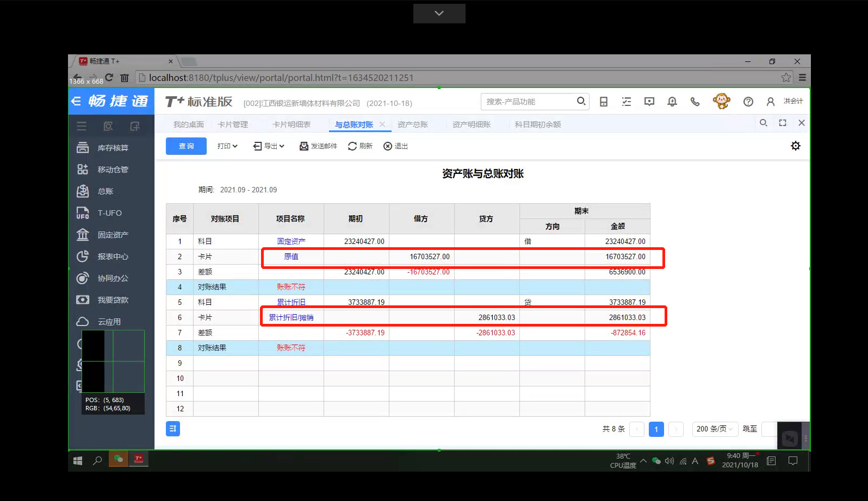Click page 1 button

pyautogui.click(x=656, y=429)
